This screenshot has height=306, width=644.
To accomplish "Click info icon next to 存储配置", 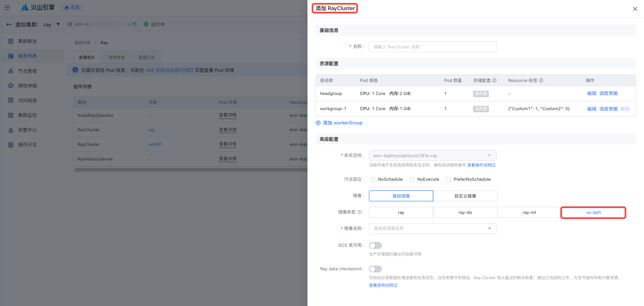I will tap(494, 80).
